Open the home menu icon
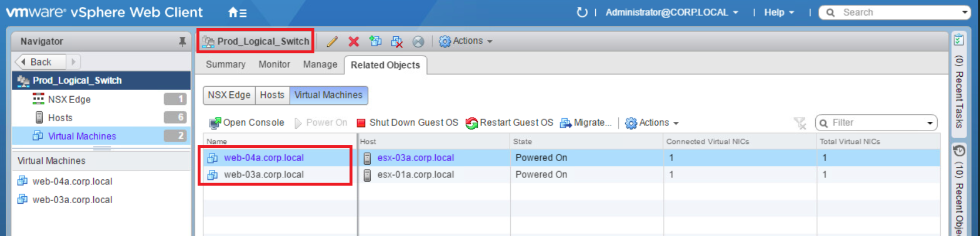 (237, 12)
